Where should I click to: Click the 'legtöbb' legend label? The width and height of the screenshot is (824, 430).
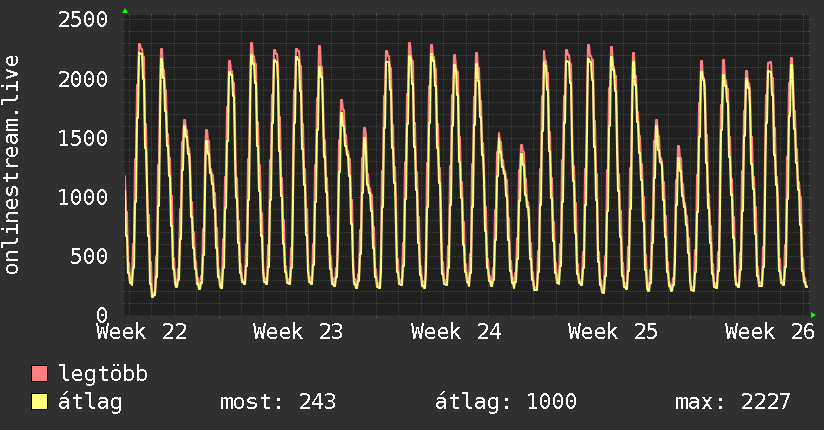click(x=103, y=373)
